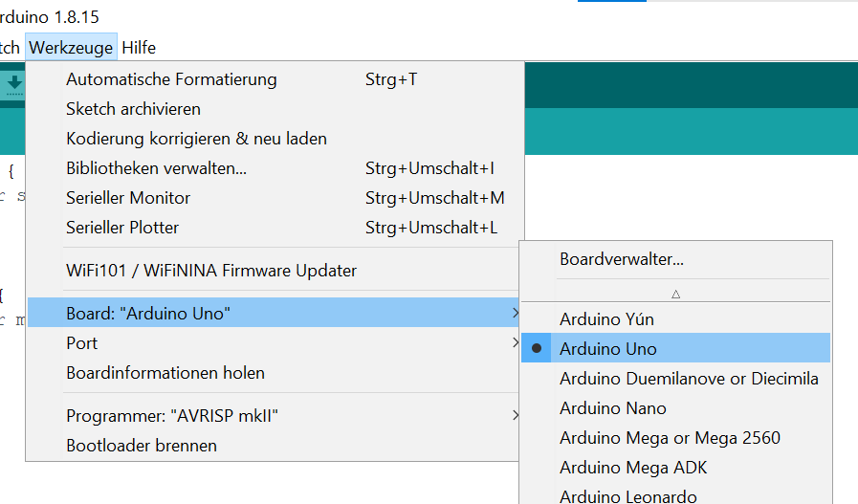The width and height of the screenshot is (858, 504).
Task: Select Arduino Nano board
Action: pyautogui.click(x=676, y=407)
